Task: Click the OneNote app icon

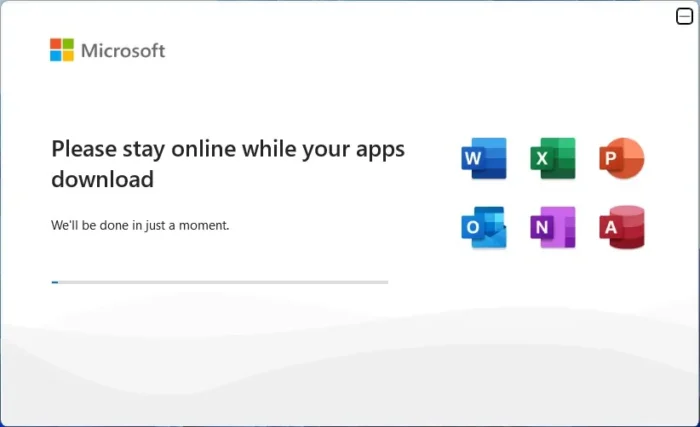Action: pyautogui.click(x=552, y=228)
